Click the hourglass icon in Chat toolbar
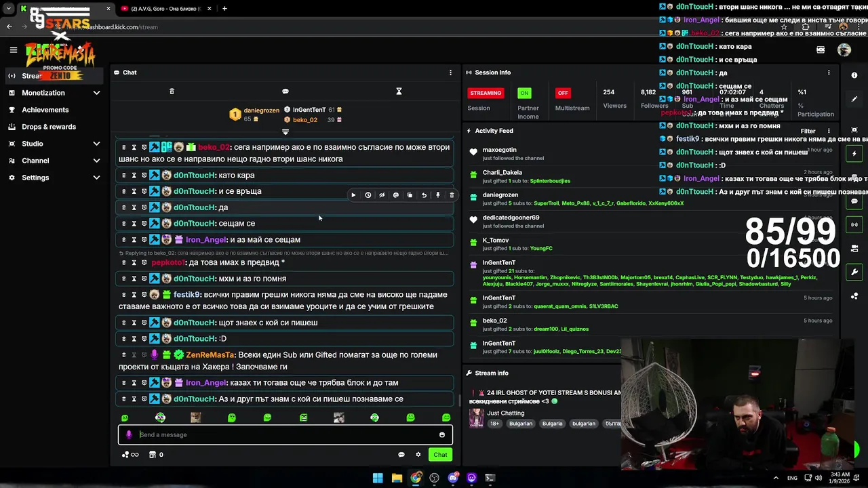 tap(399, 91)
